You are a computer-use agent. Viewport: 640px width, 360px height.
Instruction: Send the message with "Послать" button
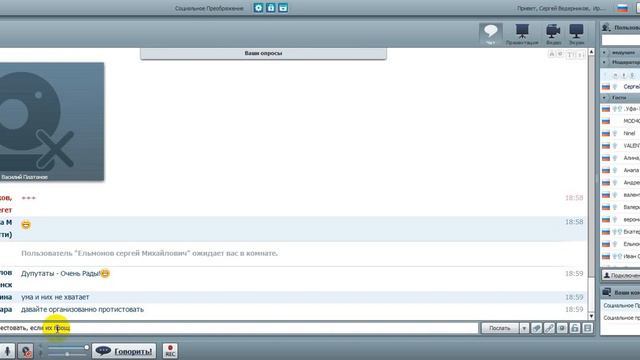coord(500,328)
